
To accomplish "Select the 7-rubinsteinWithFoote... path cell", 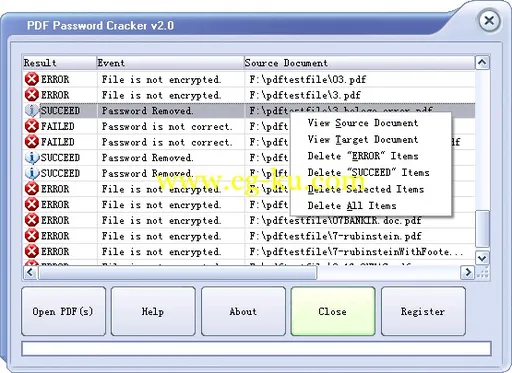I will tap(356, 252).
